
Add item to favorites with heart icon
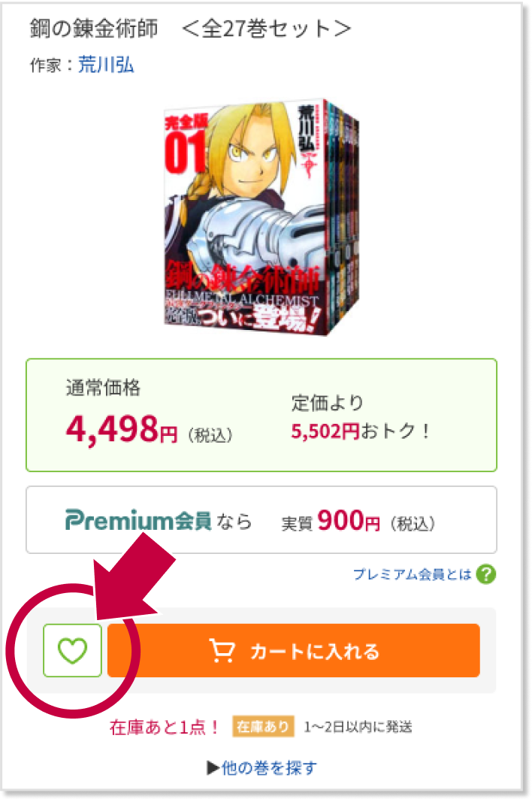click(x=72, y=650)
